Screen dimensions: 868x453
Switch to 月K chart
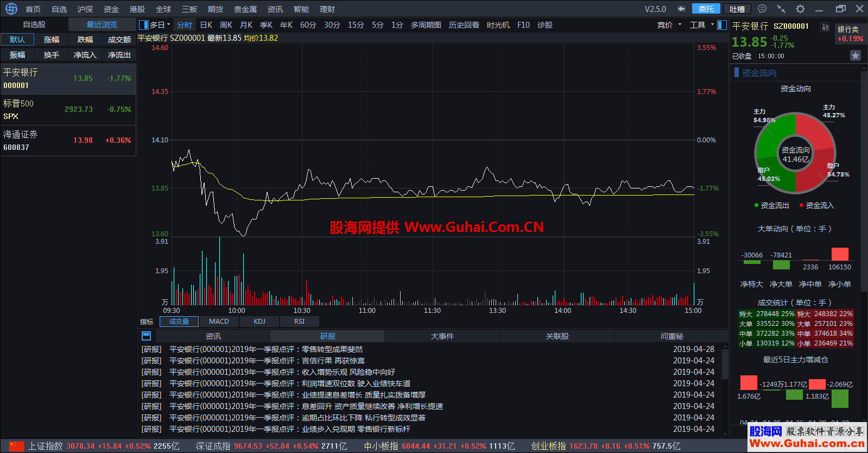(246, 25)
